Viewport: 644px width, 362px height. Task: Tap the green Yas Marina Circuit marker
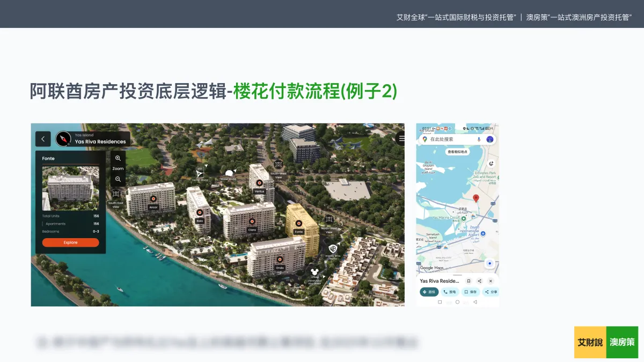(x=464, y=219)
